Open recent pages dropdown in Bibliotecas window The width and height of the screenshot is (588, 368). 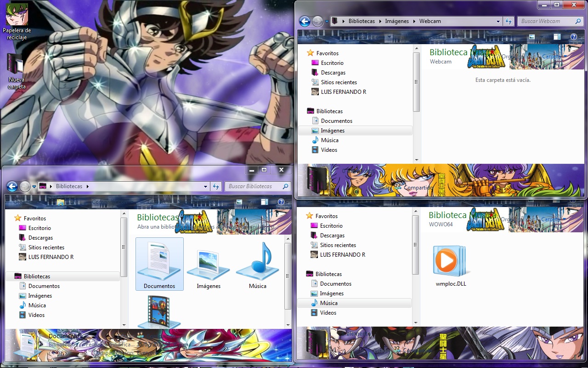[x=34, y=186]
